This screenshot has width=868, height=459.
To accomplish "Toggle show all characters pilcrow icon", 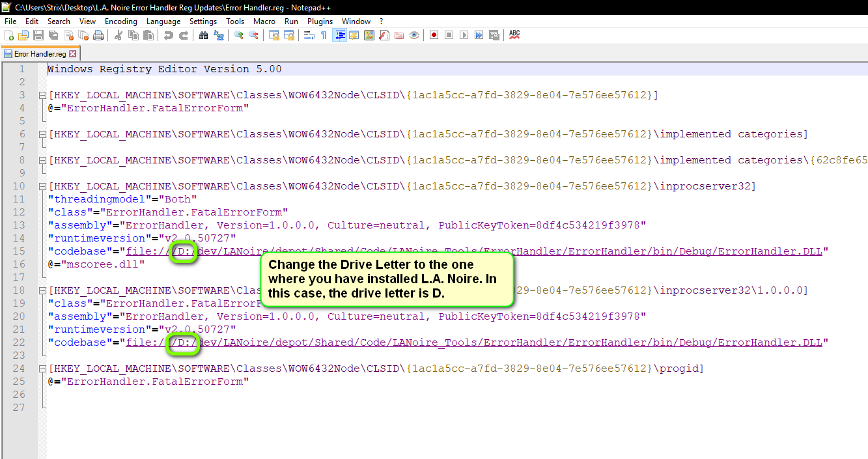I will click(x=324, y=35).
